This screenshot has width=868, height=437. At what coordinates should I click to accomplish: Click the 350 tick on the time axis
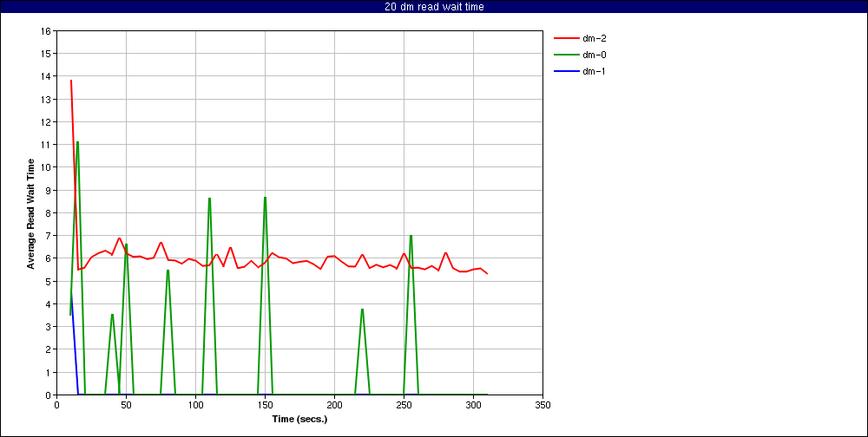click(x=542, y=405)
